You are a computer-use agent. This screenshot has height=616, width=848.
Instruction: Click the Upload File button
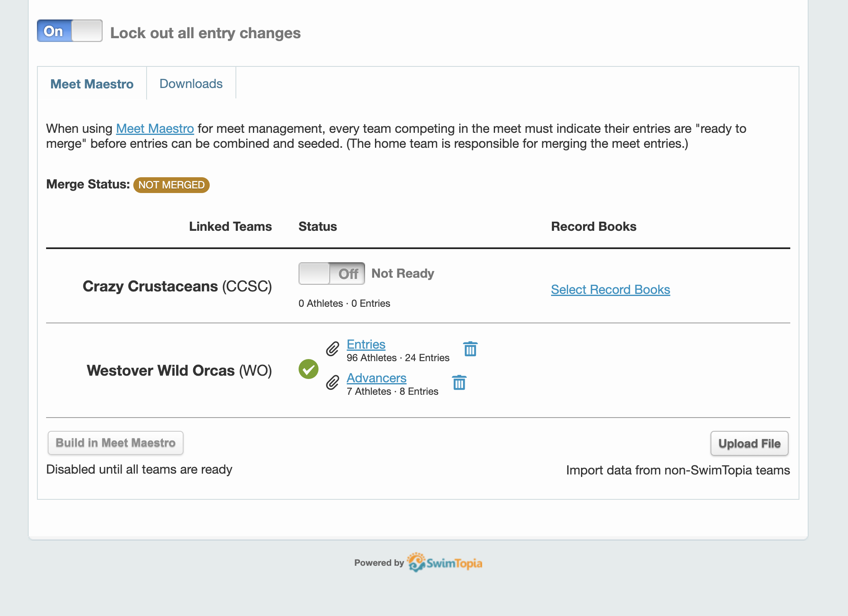[x=749, y=443]
